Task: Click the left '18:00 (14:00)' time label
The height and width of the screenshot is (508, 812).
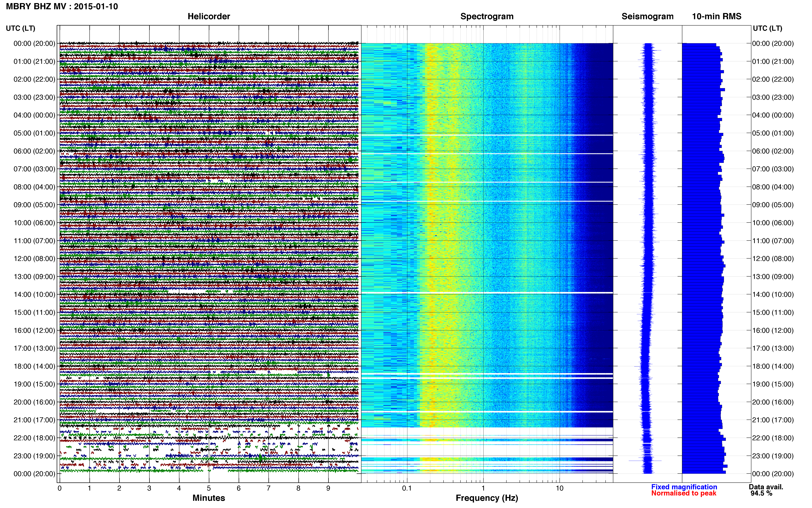Action: point(34,366)
